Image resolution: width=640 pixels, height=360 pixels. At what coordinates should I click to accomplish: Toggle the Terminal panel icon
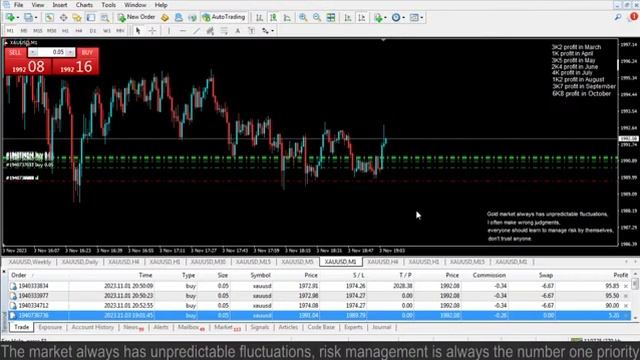91,18
